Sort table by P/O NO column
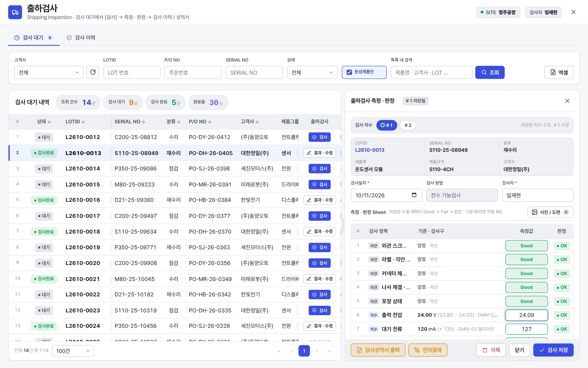The height and width of the screenshot is (368, 588). [x=200, y=122]
